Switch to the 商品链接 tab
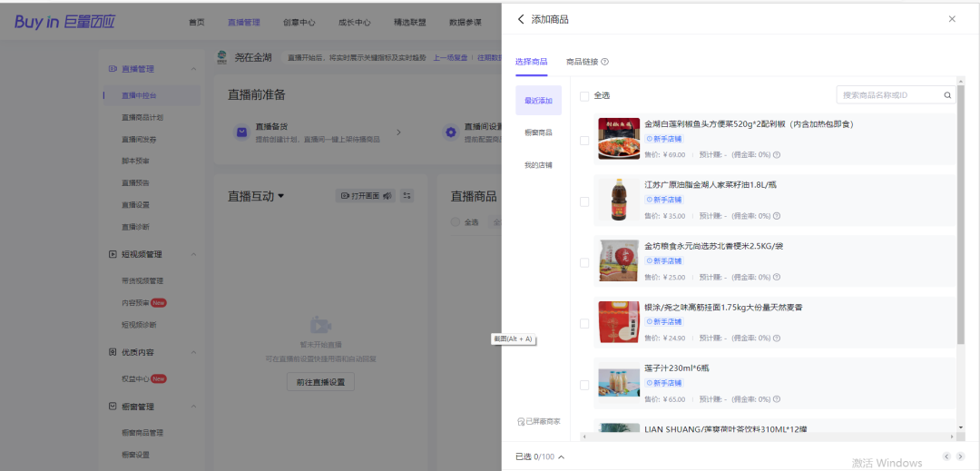 click(x=582, y=62)
